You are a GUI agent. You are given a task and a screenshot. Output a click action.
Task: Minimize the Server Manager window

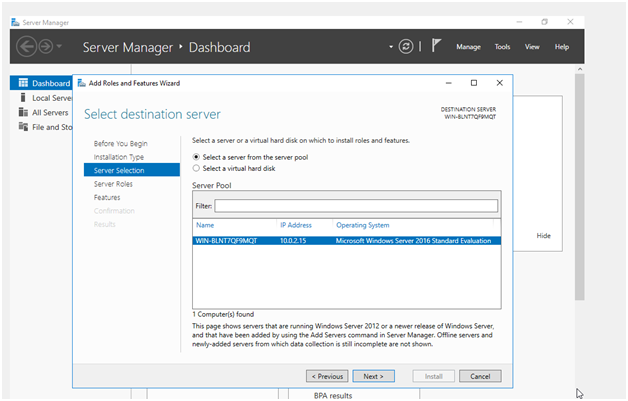click(x=519, y=22)
